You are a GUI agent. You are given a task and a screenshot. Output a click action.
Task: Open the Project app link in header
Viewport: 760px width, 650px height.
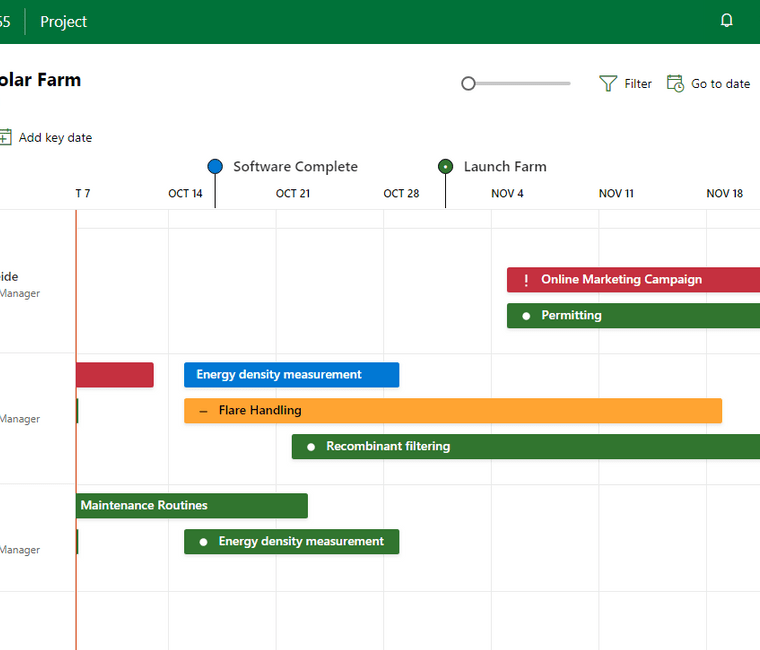[63, 22]
